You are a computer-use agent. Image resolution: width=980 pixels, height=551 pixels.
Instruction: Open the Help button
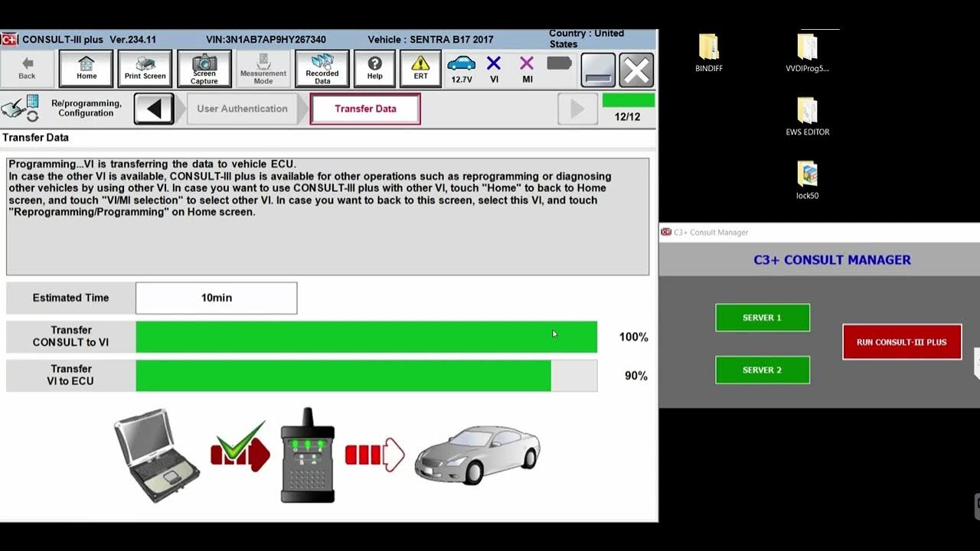coord(374,68)
